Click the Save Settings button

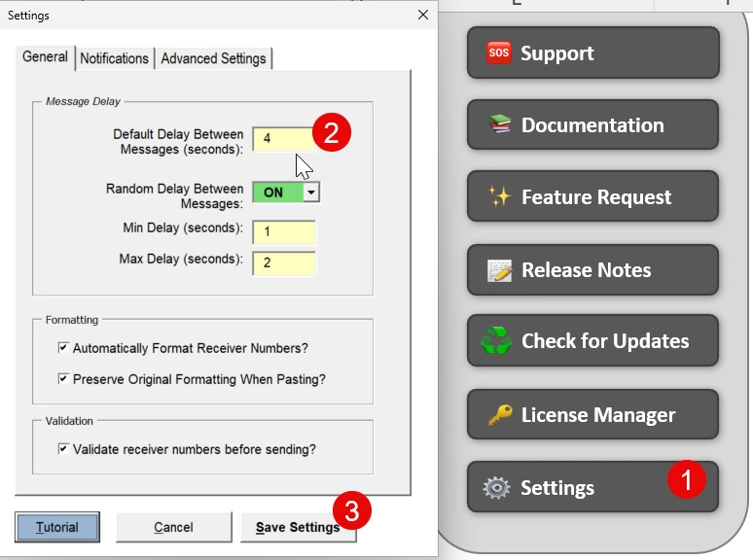298,527
